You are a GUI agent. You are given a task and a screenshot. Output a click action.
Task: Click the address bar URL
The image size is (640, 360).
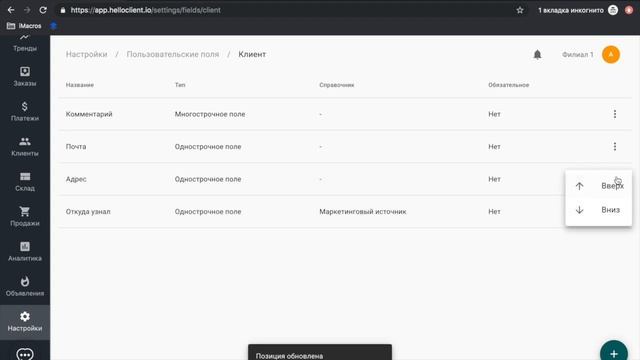click(x=145, y=10)
